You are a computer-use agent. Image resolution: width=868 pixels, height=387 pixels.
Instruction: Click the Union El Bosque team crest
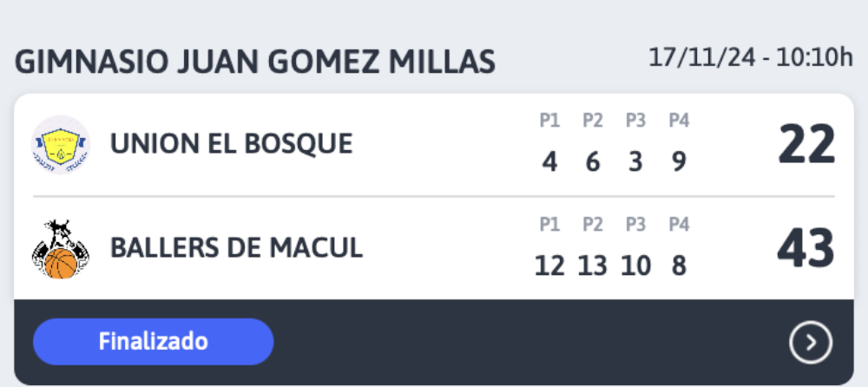61,145
